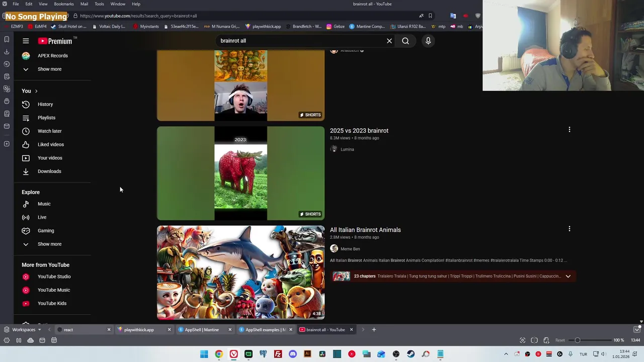Open Steam from Windows taskbar

pyautogui.click(x=411, y=354)
